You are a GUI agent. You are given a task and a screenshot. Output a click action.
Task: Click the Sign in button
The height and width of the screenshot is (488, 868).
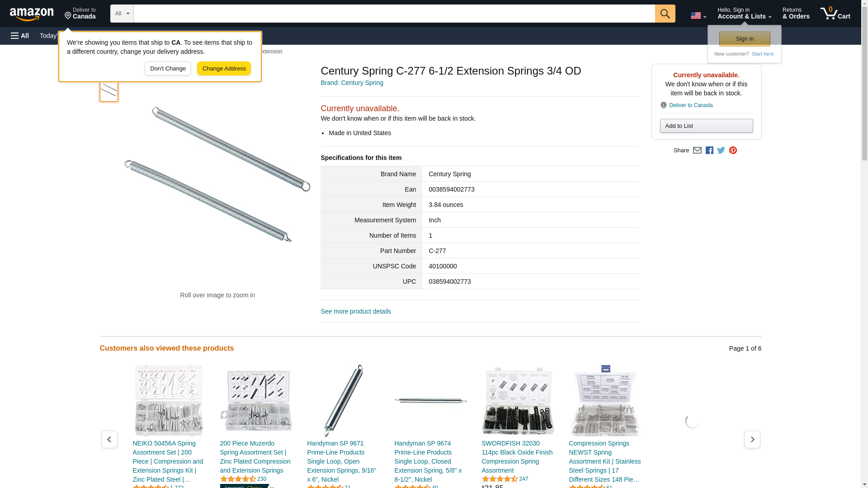pos(744,39)
